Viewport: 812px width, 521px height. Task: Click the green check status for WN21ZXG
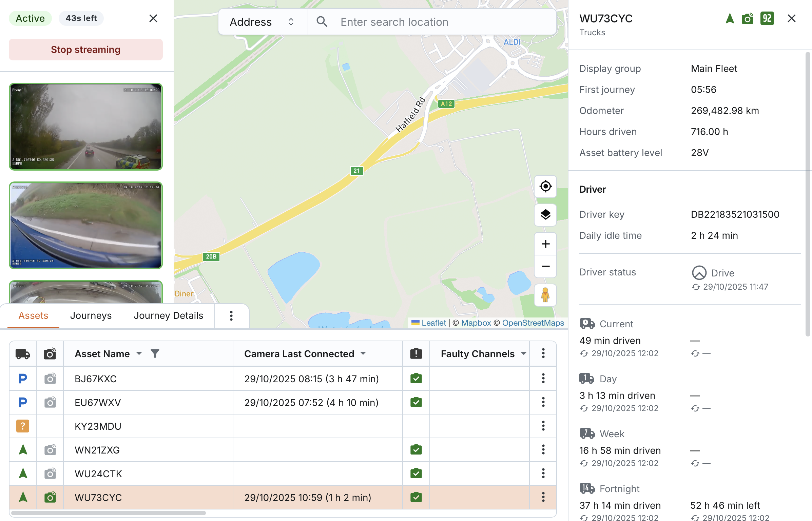416,450
